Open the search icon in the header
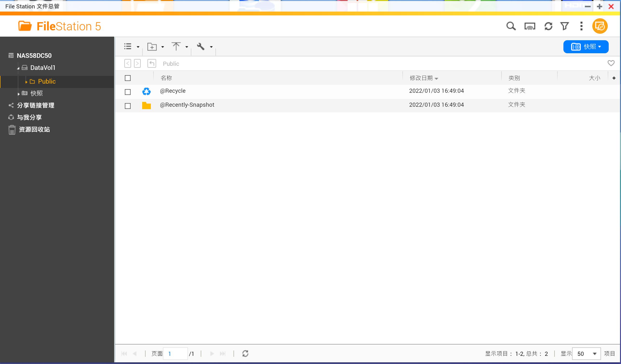The height and width of the screenshot is (364, 621). [x=511, y=26]
